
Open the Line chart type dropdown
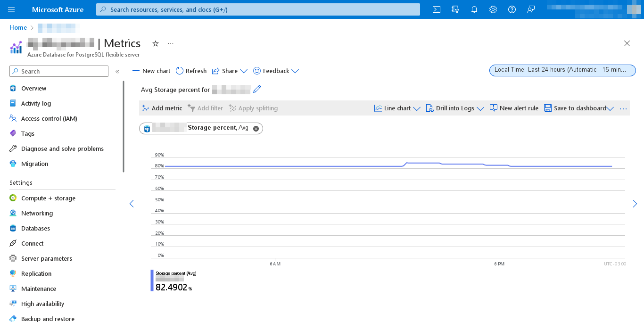click(397, 108)
